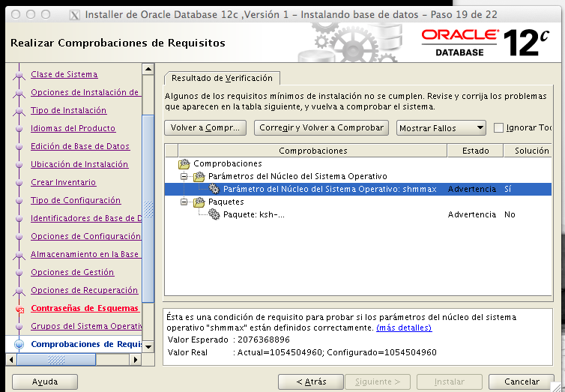Click the Parámetros del Núcleo folder icon

[x=199, y=177]
